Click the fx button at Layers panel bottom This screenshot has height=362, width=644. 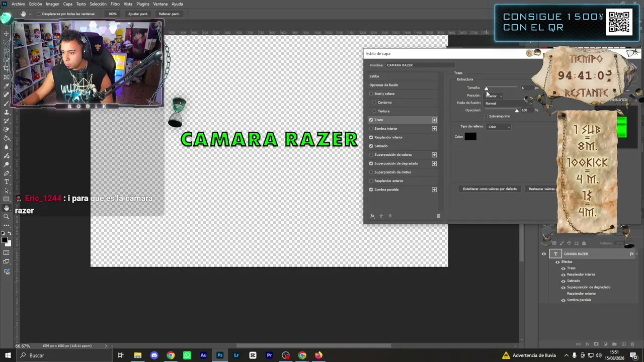tap(587, 344)
